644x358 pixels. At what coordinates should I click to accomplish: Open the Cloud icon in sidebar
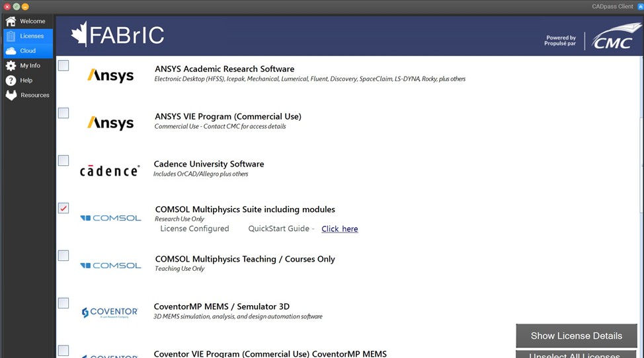point(11,51)
